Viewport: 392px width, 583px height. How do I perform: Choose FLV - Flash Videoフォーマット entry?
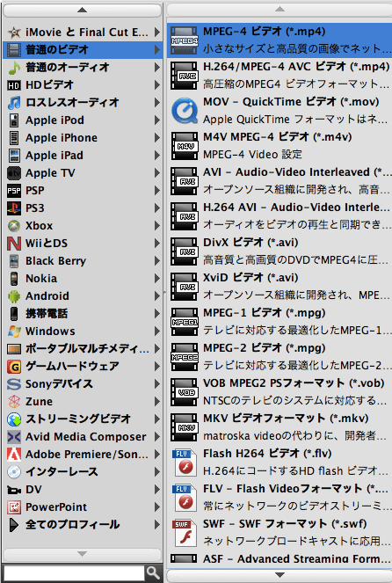pos(279,498)
